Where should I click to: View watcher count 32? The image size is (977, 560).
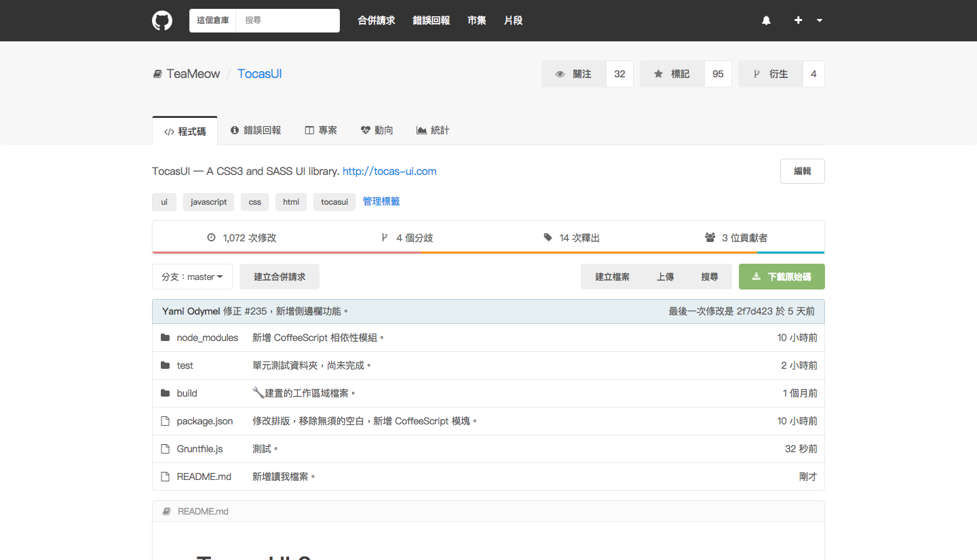(619, 74)
